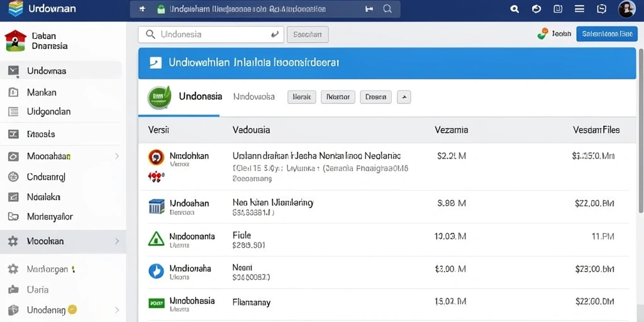The height and width of the screenshot is (322, 644).
Task: Click the list icon next to Uidgenolan
Action: 14,111
